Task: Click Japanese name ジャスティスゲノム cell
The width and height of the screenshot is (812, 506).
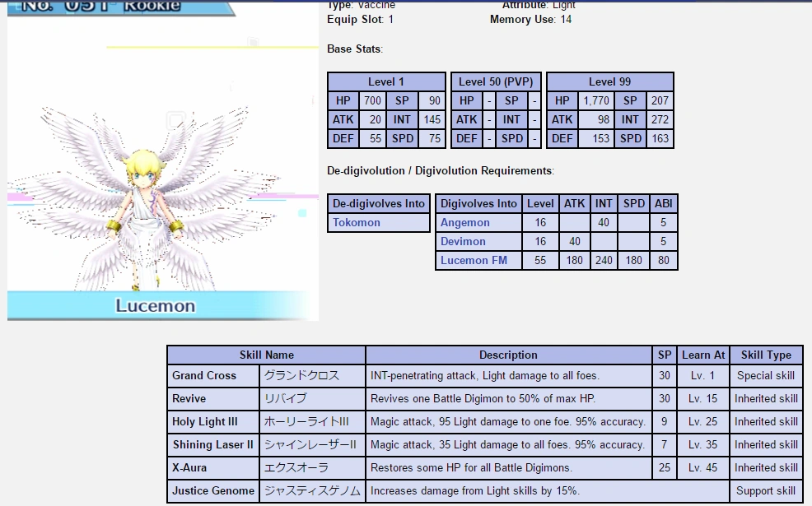Action: click(x=312, y=490)
